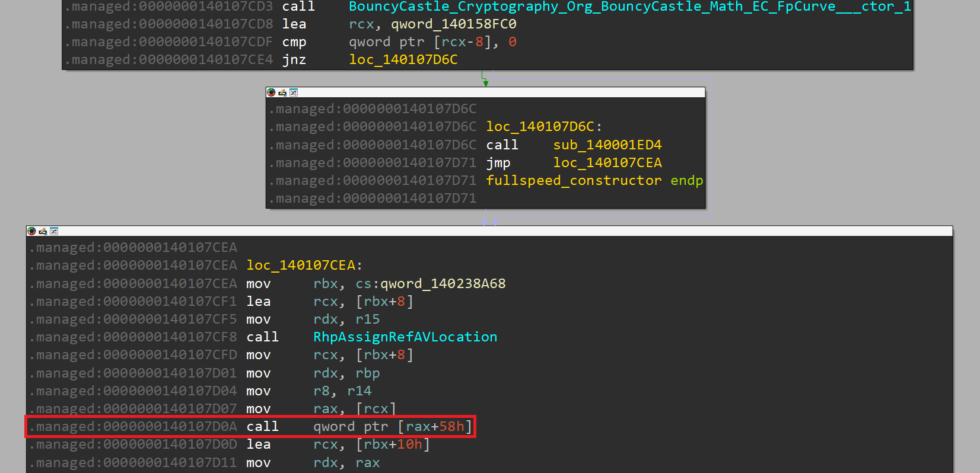Click rax operand at 140107D11
The width and height of the screenshot is (980, 473).
tap(368, 463)
